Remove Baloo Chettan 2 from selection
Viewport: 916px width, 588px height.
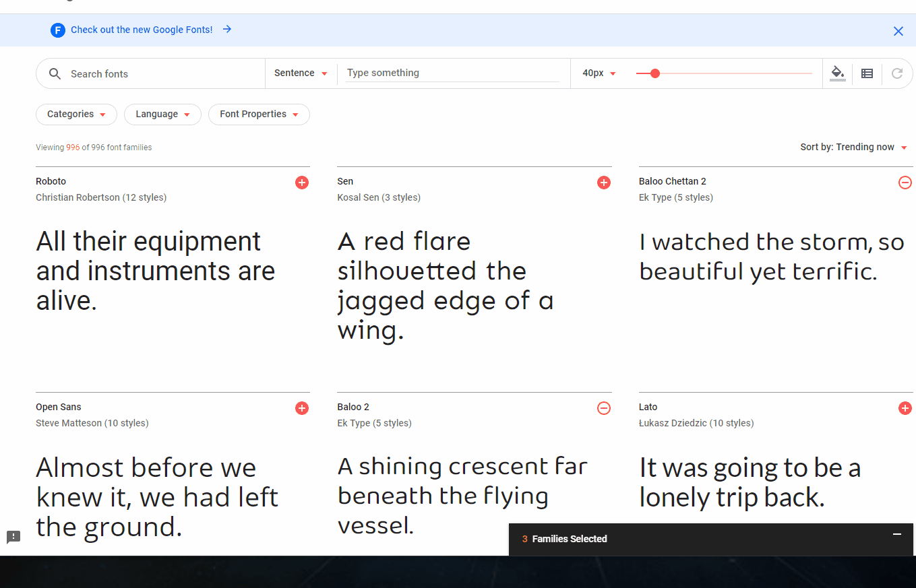905,183
